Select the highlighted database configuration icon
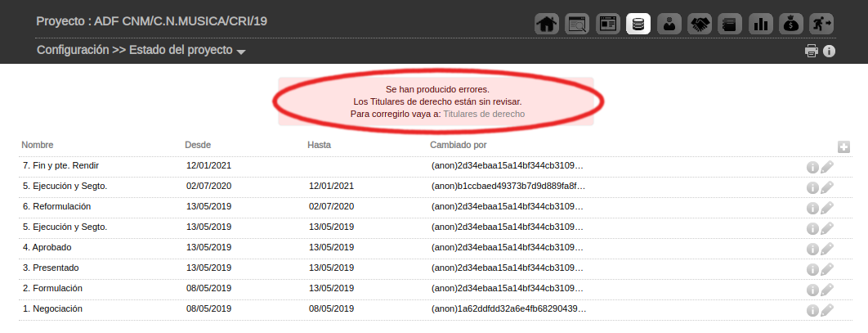 click(x=638, y=24)
